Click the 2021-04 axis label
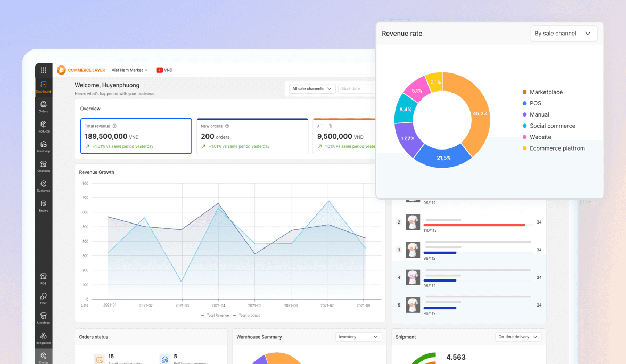Screen dimensions: 626x364 point(218,305)
